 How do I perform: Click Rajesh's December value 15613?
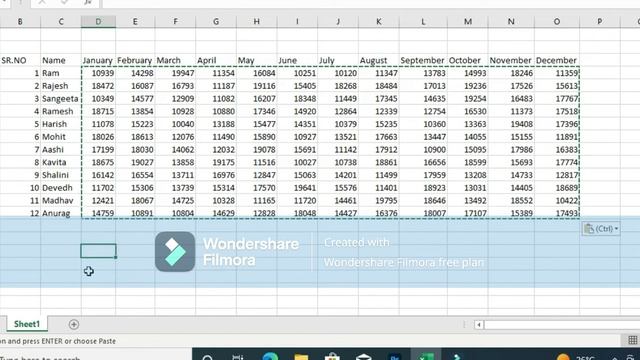[557, 86]
